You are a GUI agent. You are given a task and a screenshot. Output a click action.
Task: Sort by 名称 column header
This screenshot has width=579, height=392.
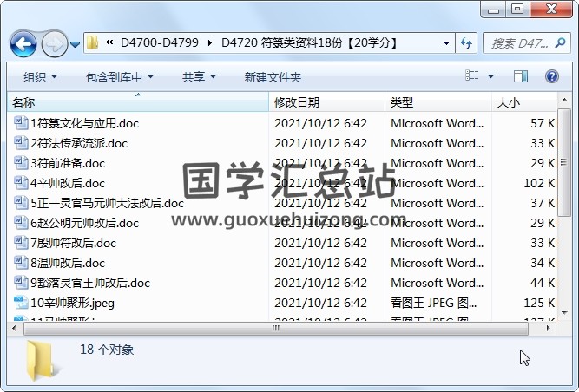tap(138, 102)
